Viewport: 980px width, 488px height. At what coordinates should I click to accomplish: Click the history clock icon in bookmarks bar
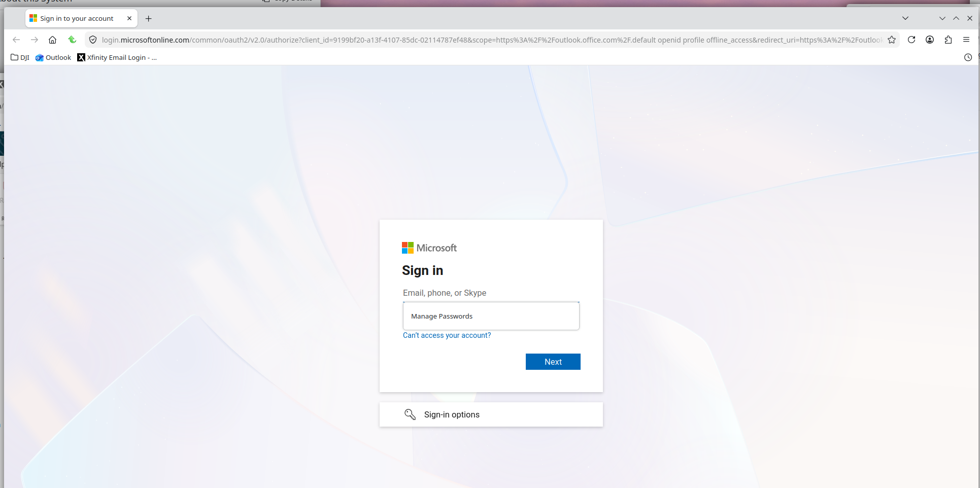tap(968, 57)
